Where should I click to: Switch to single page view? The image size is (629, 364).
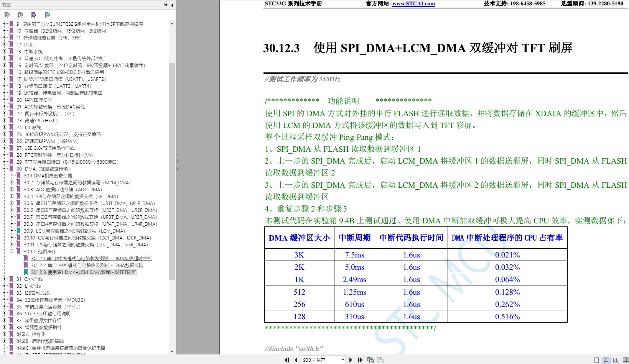[596, 360]
